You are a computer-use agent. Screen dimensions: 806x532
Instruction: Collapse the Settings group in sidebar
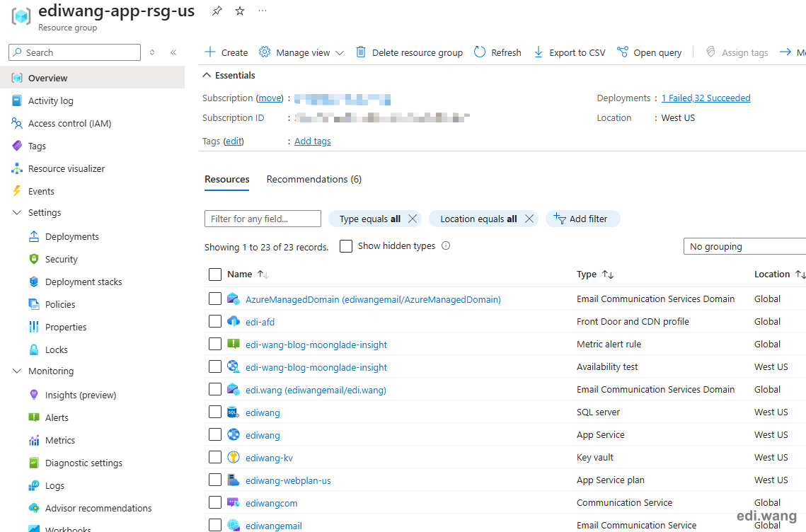17,212
